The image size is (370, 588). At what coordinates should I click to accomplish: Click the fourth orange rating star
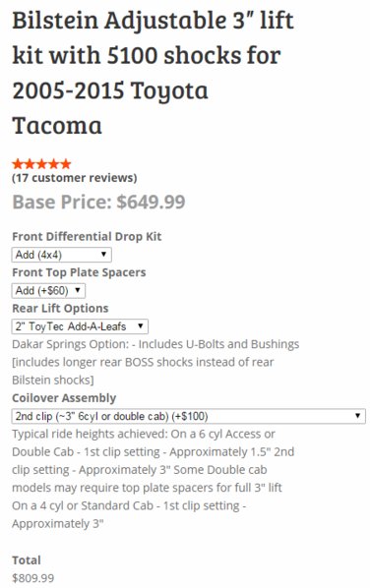click(54, 164)
